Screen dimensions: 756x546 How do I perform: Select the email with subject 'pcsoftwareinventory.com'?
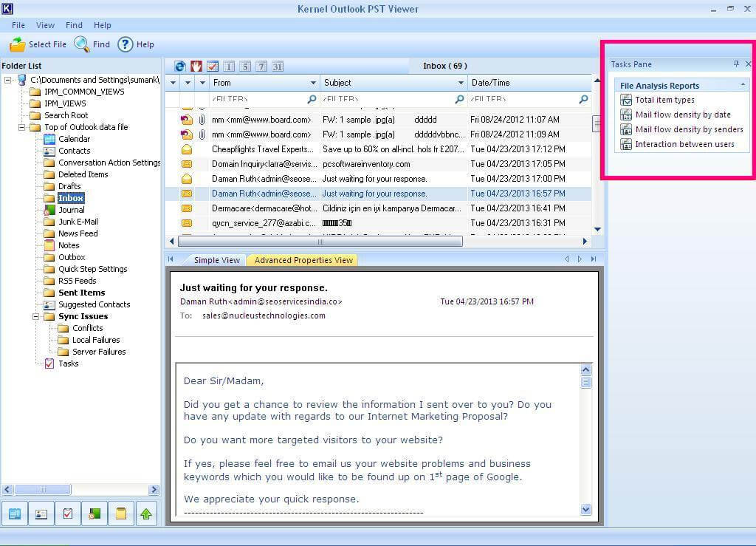pyautogui.click(x=379, y=164)
